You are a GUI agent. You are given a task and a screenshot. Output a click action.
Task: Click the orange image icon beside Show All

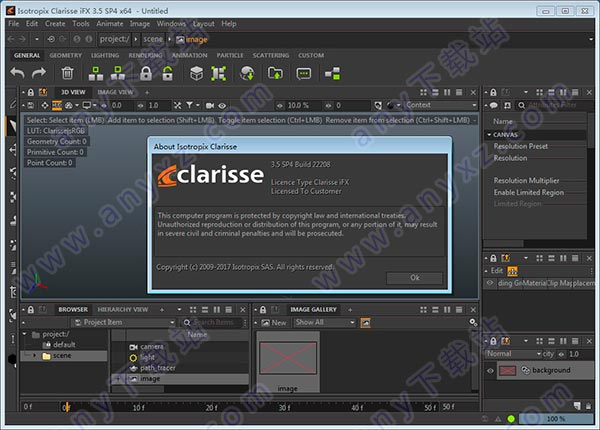click(x=365, y=323)
